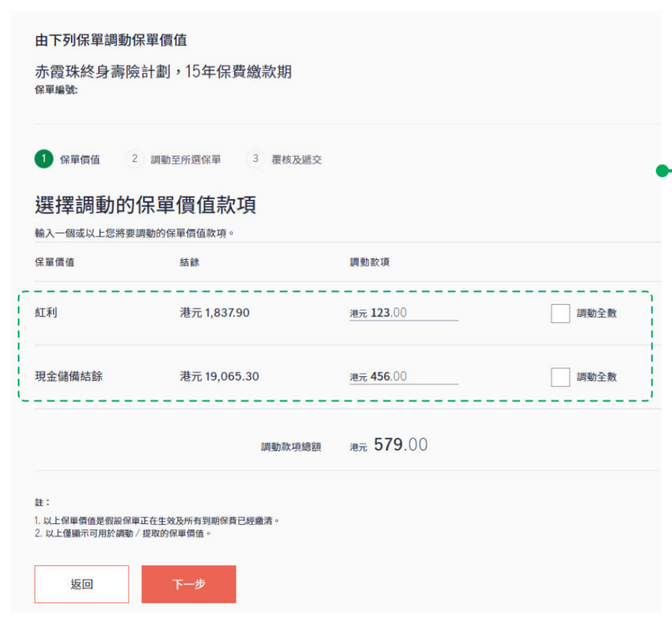Click the green dot marker at right edge
Viewport: 672px width, 621px height.
(661, 171)
